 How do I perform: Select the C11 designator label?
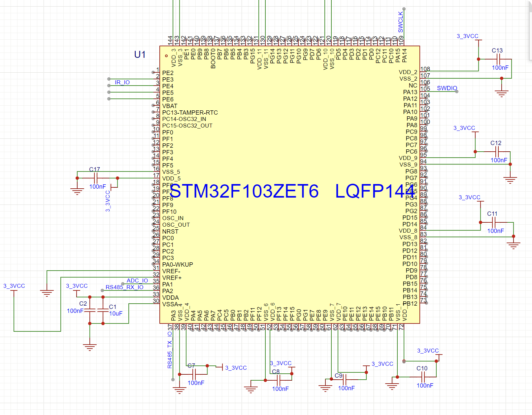click(492, 214)
